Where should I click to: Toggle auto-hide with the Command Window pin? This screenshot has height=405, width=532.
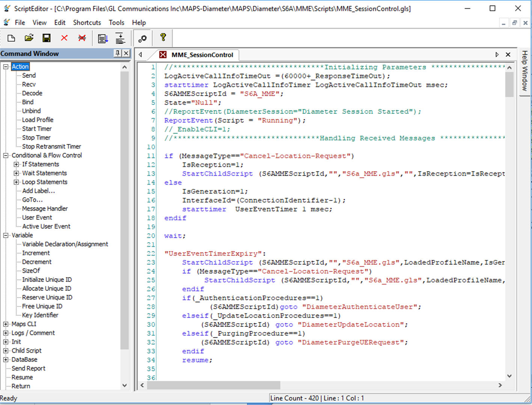[118, 53]
